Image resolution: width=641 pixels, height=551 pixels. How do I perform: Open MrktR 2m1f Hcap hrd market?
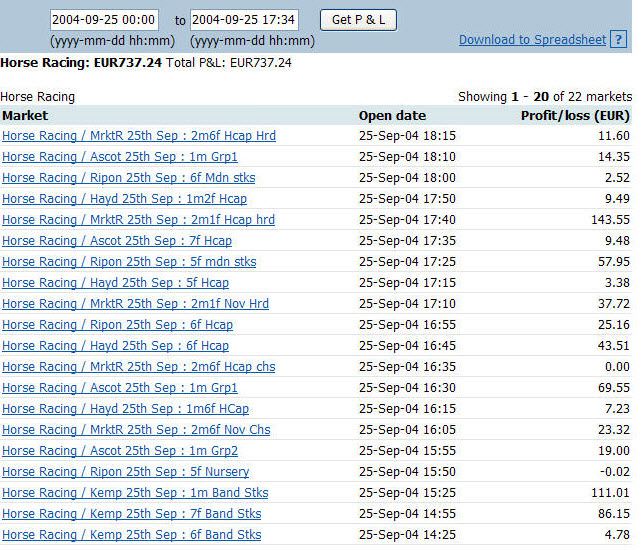tap(139, 220)
